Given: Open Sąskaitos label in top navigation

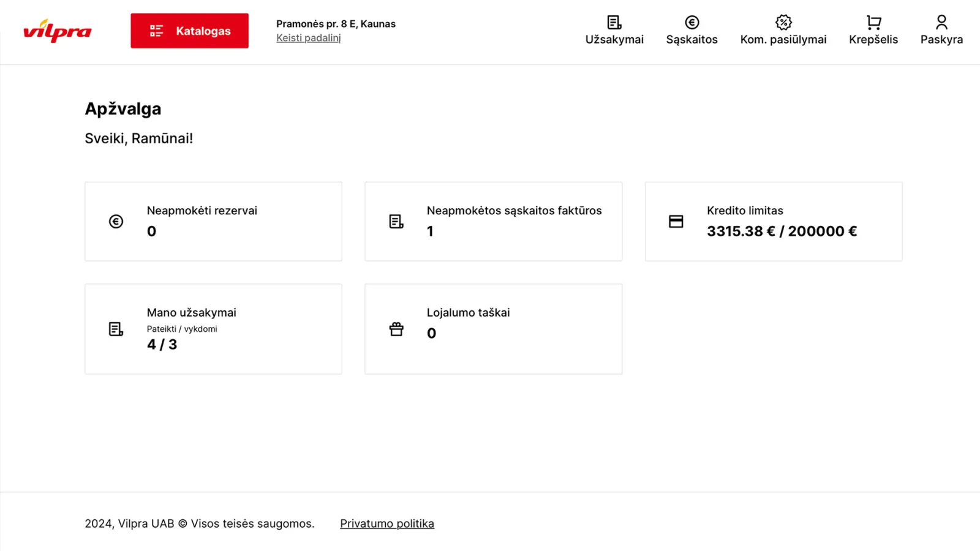Looking at the screenshot, I should click(692, 40).
